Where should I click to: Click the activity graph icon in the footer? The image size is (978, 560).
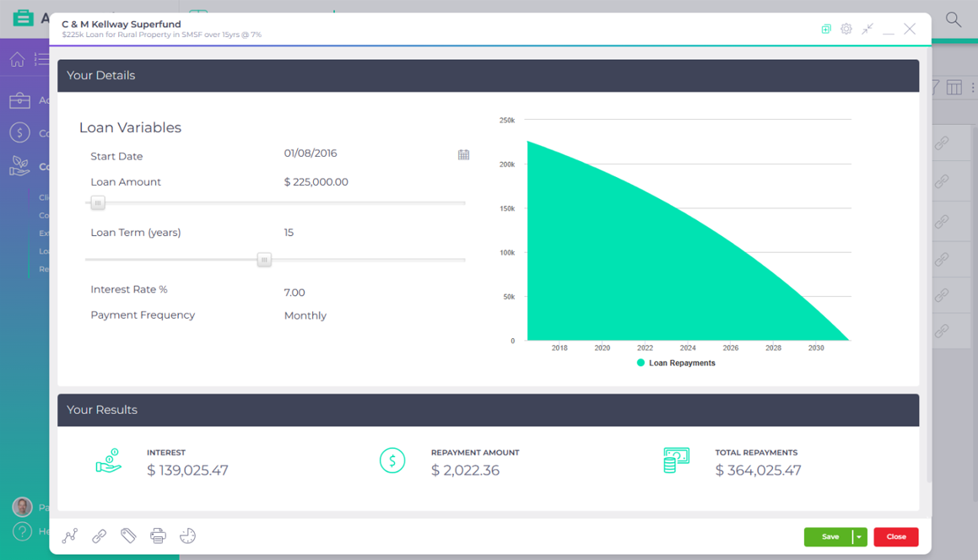(69, 536)
